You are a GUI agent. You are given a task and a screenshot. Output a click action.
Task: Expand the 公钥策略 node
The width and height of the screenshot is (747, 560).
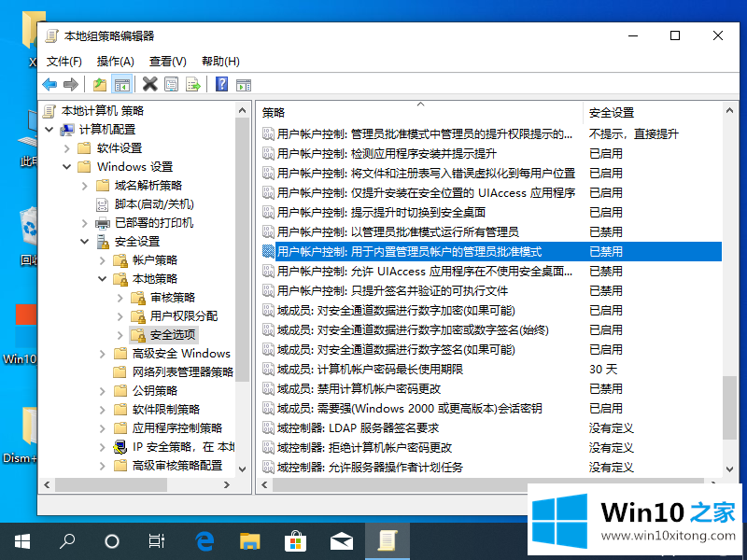coord(103,391)
